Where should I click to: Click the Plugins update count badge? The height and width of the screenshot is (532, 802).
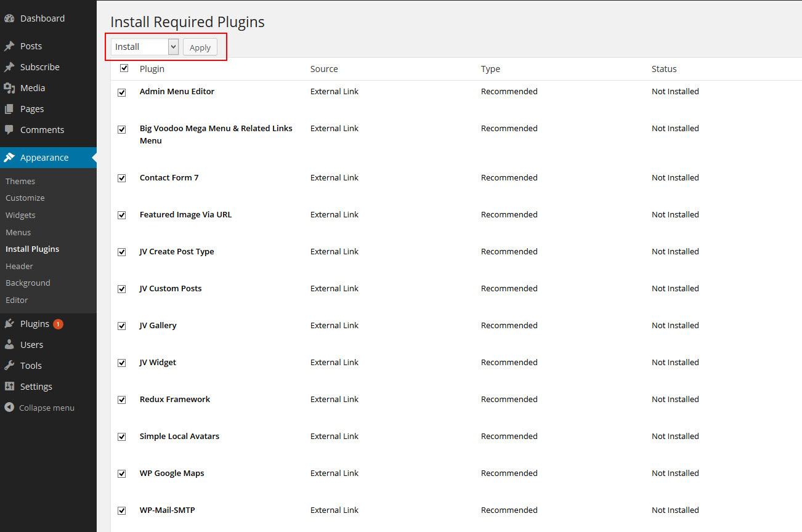[x=58, y=324]
